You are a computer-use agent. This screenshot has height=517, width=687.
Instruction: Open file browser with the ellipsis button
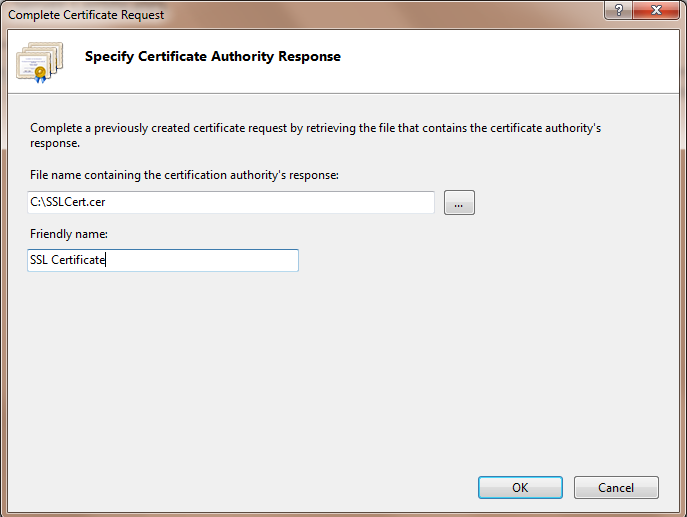pos(459,203)
